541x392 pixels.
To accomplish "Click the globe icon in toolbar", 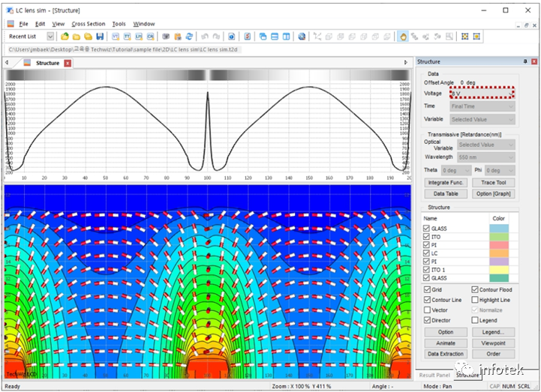I will [302, 37].
